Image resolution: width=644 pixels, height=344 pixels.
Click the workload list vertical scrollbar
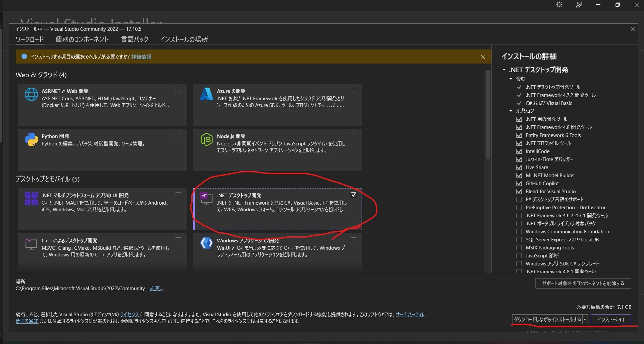(x=488, y=114)
